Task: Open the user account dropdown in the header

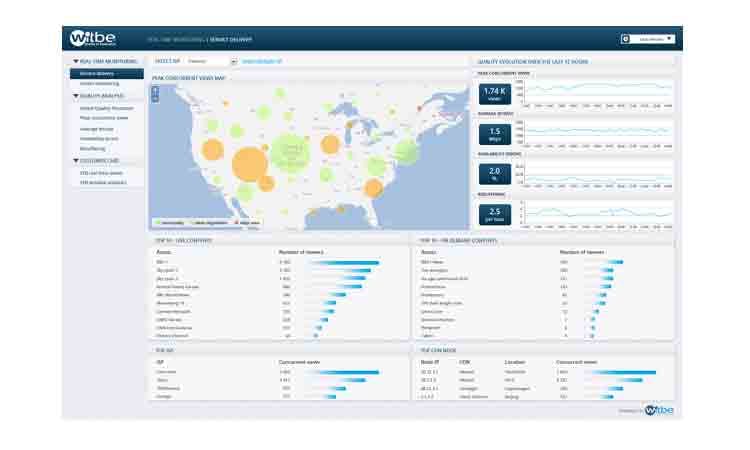Action: click(x=654, y=39)
